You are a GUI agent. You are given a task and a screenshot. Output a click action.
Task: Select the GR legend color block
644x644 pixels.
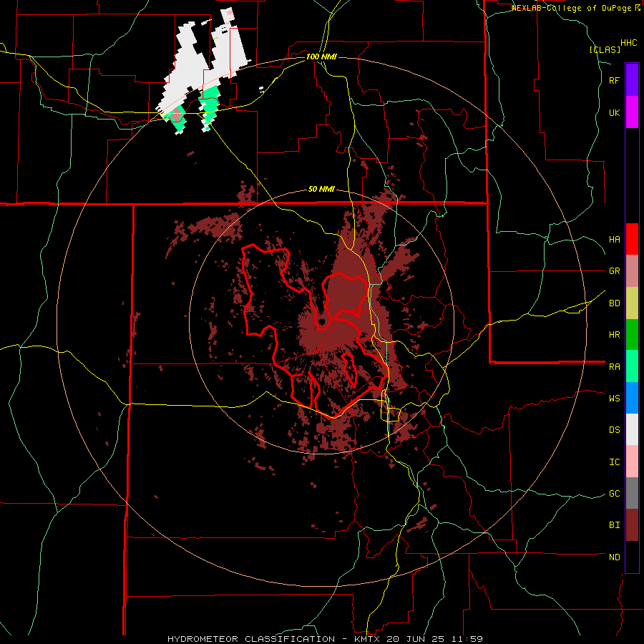(632, 271)
